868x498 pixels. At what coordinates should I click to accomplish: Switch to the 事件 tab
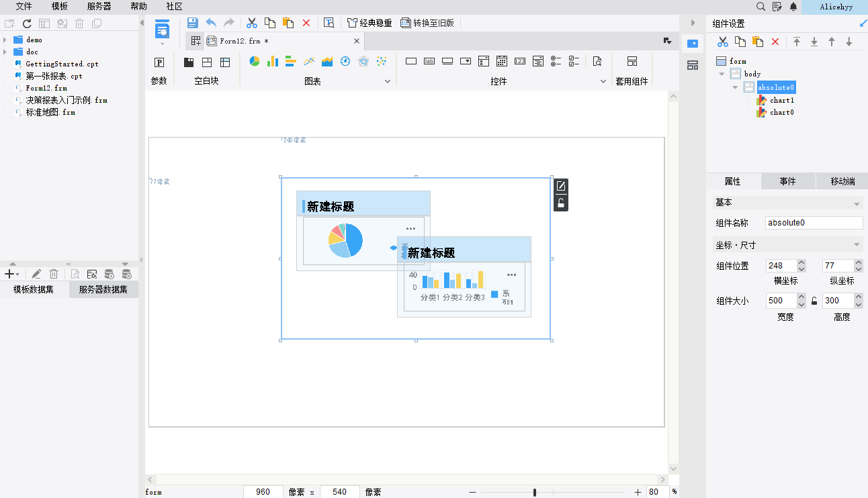pos(788,181)
